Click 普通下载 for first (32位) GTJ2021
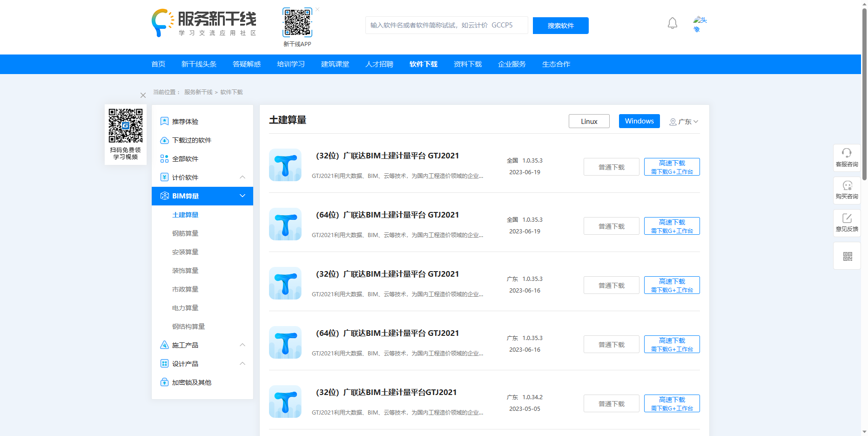Image resolution: width=868 pixels, height=436 pixels. coord(612,167)
